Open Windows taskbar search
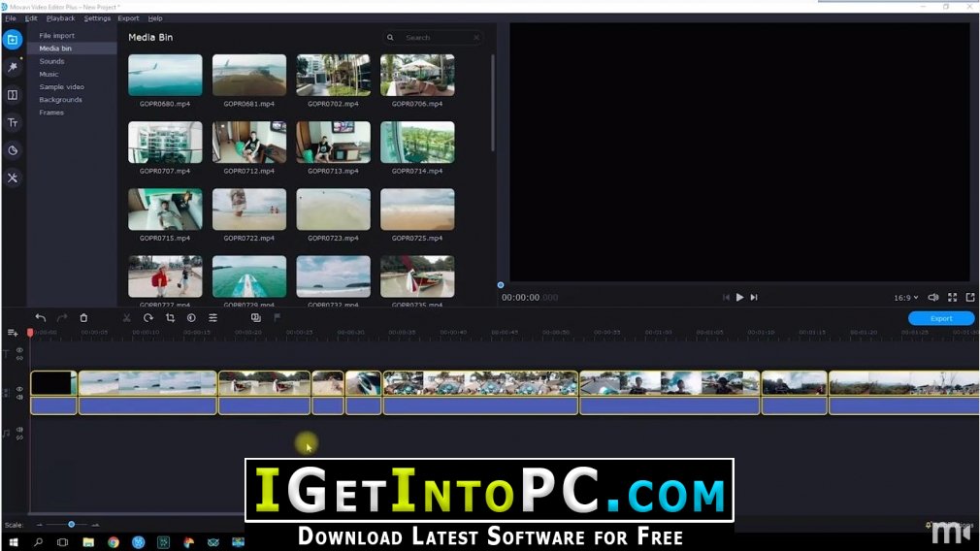 tap(38, 542)
